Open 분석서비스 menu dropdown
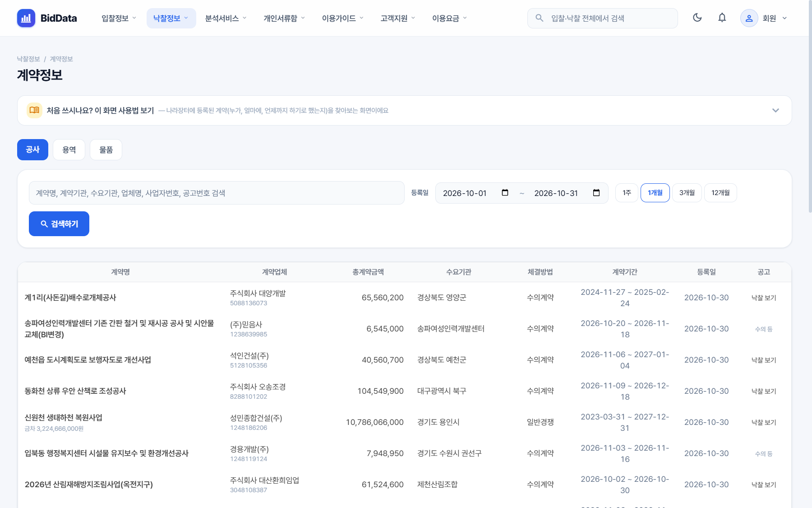Viewport: 812px width, 508px height. (226, 18)
